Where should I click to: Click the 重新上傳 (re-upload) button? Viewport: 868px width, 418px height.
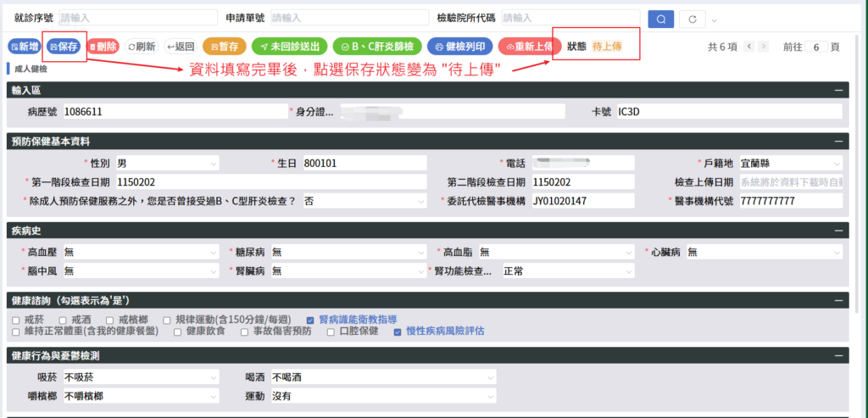(x=528, y=47)
